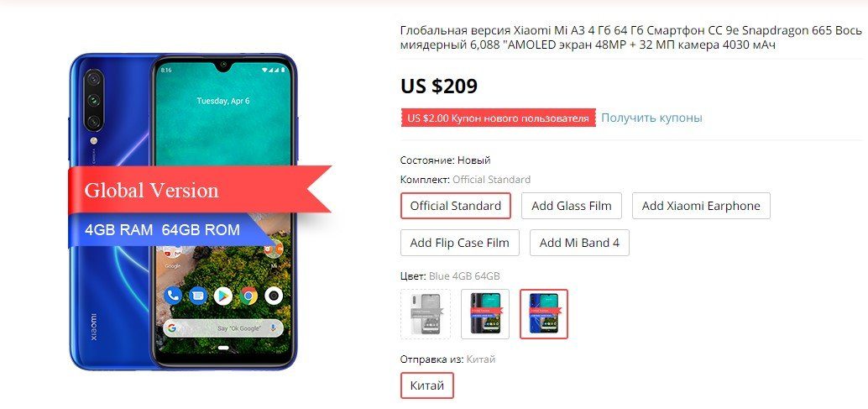Click the Messages icon on the phone dock

[x=198, y=296]
